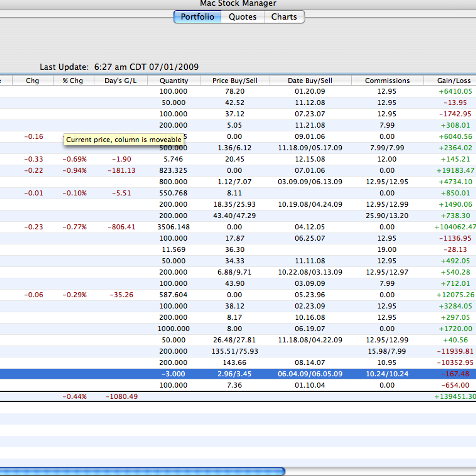
Task: Click the date cell 11.12.08
Action: pyautogui.click(x=310, y=103)
